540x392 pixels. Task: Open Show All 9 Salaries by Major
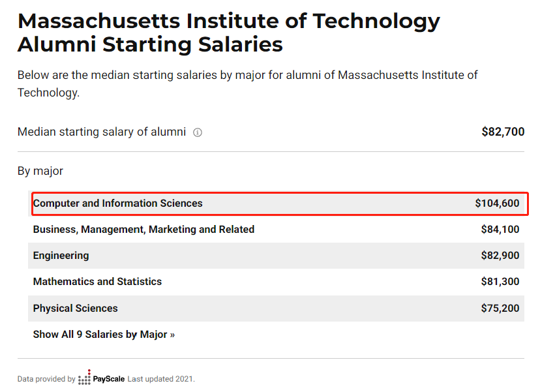(104, 335)
